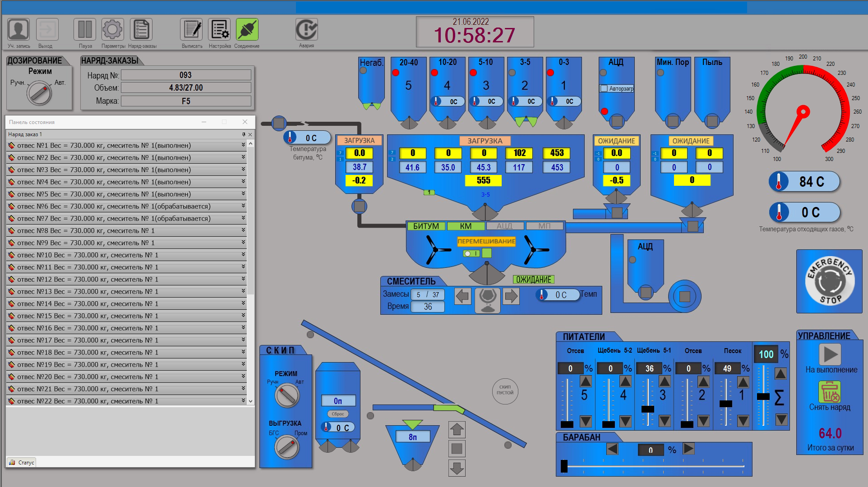Expand отвес №12 row chevron
Viewport: 868px width, 487px height.
(x=243, y=279)
